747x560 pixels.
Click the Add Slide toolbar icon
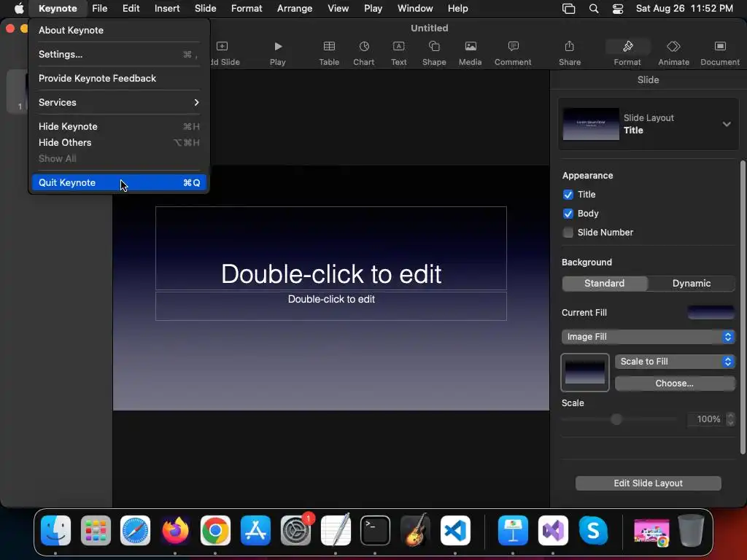222,46
